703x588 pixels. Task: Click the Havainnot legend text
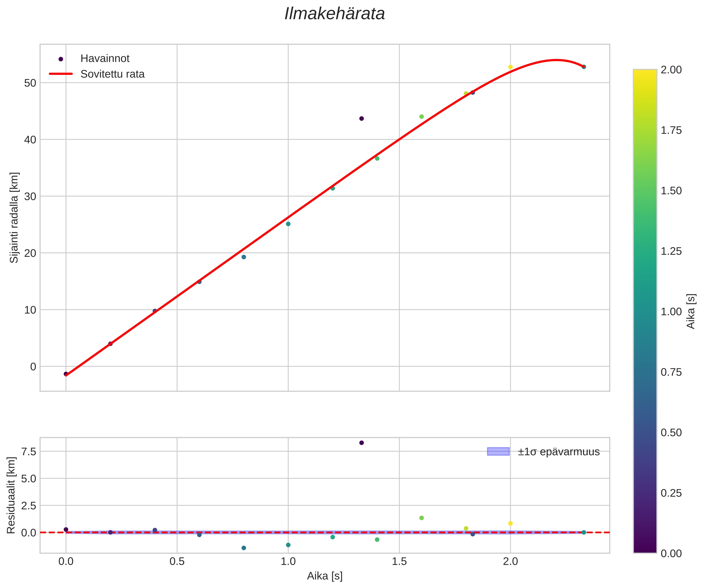point(105,59)
